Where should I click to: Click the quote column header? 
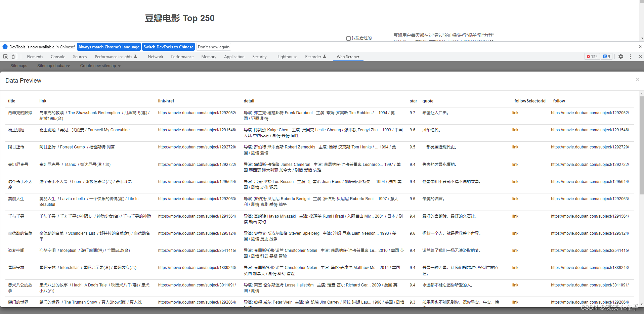tap(428, 101)
